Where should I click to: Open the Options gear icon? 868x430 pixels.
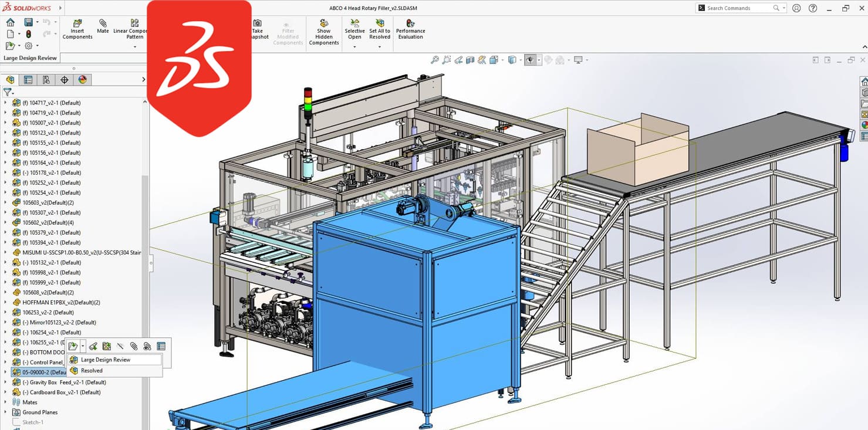click(28, 46)
